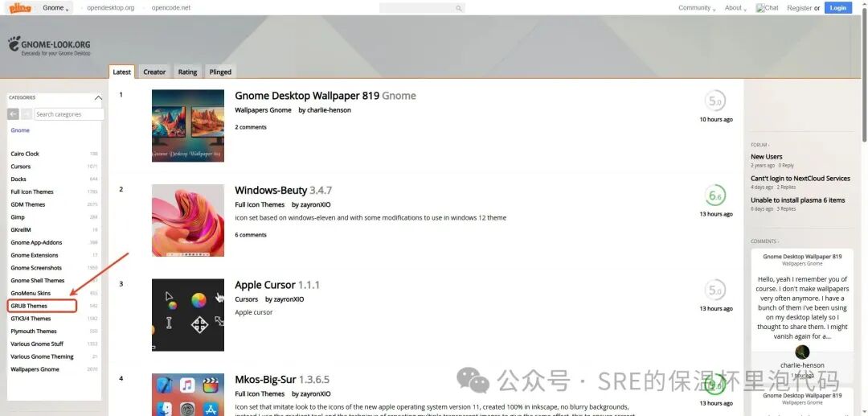Viewport: 868px width, 416px height.
Task: Open the Unable to install plasma 6 items topic
Action: point(798,200)
